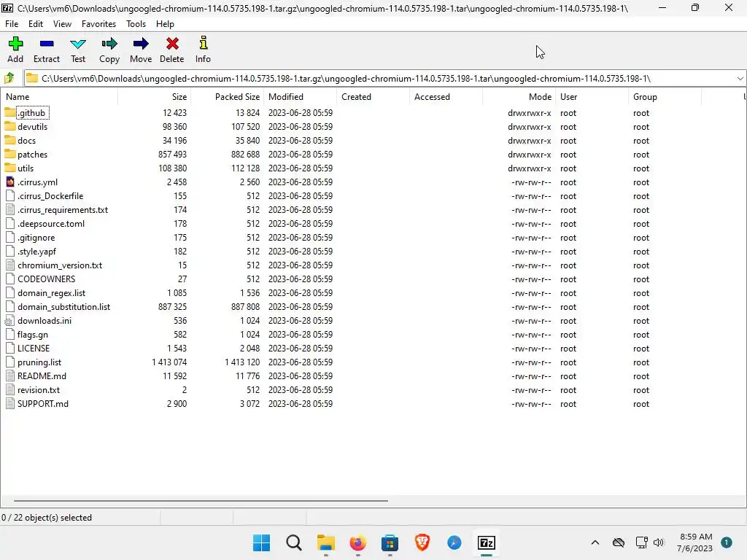Open File Explorer from the taskbar
Screen dimensions: 747x560
coord(326,542)
